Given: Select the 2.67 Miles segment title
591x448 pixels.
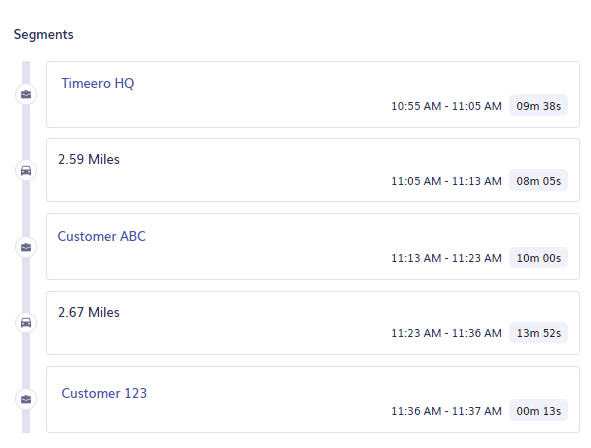Looking at the screenshot, I should pos(89,312).
